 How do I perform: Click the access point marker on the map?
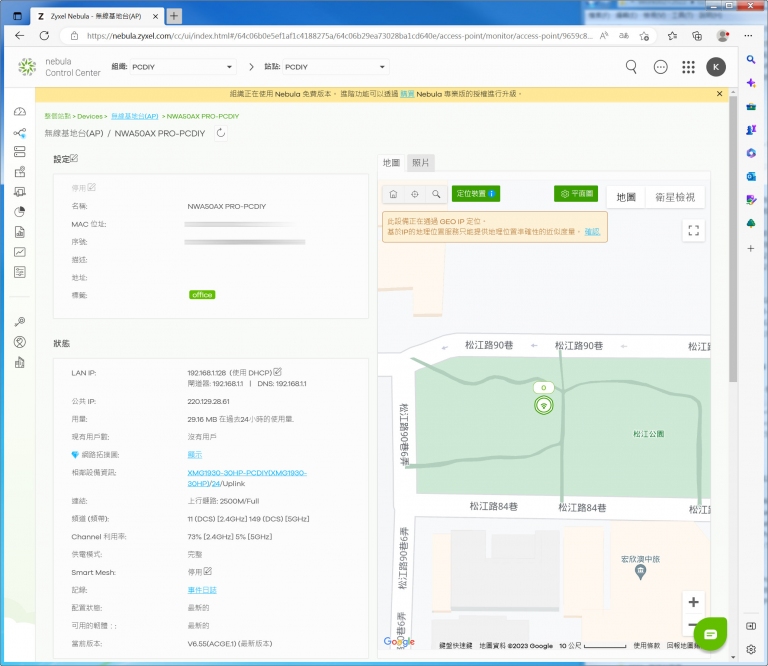544,405
